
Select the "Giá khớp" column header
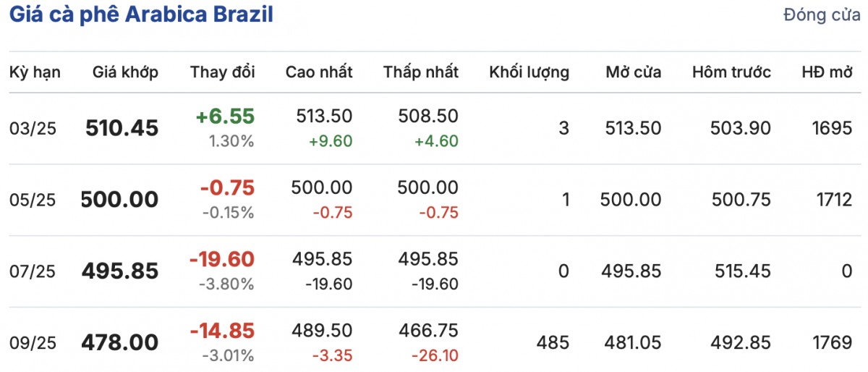click(125, 72)
